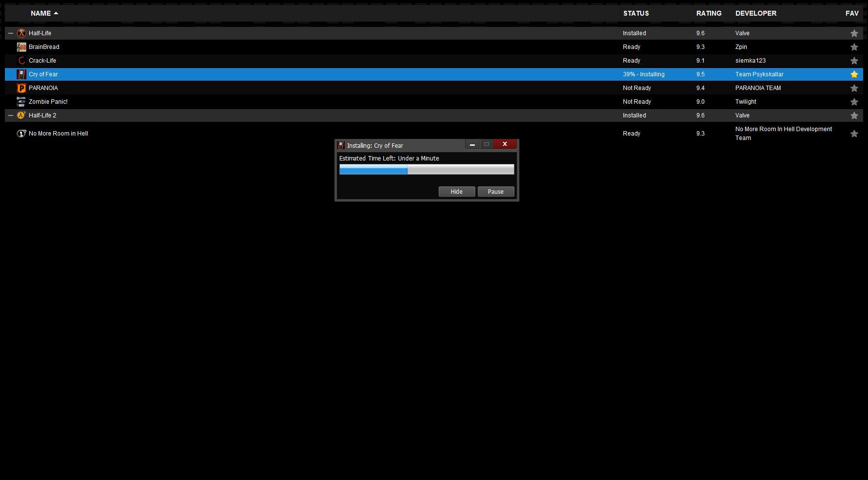The image size is (868, 480).
Task: Click the 'Team Psykskallar' developer cell
Action: (x=759, y=74)
